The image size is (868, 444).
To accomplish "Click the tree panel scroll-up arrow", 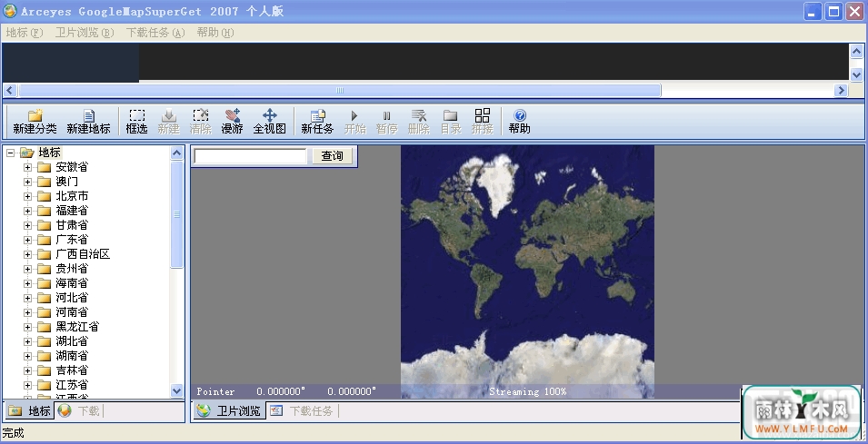I will coord(176,153).
